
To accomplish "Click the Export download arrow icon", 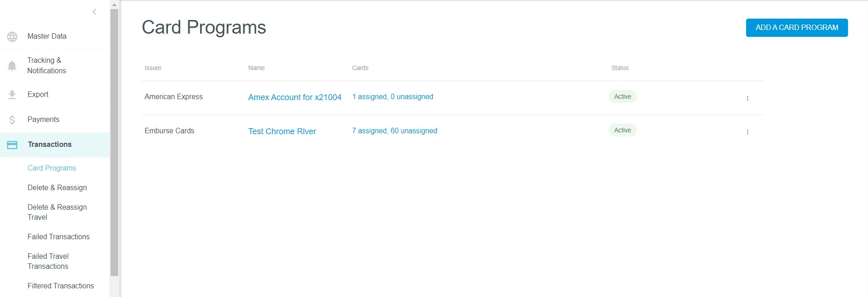I will [12, 95].
